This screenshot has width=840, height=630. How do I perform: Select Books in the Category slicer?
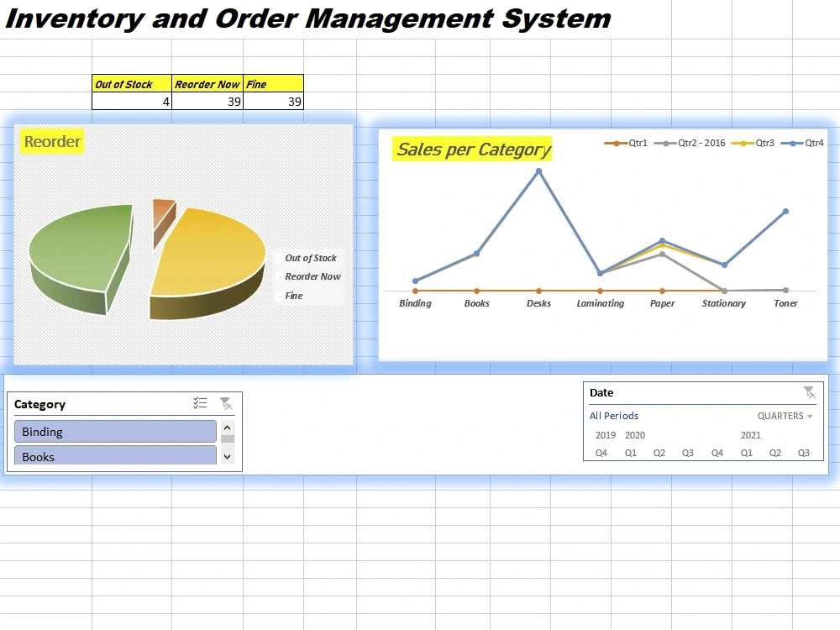115,455
